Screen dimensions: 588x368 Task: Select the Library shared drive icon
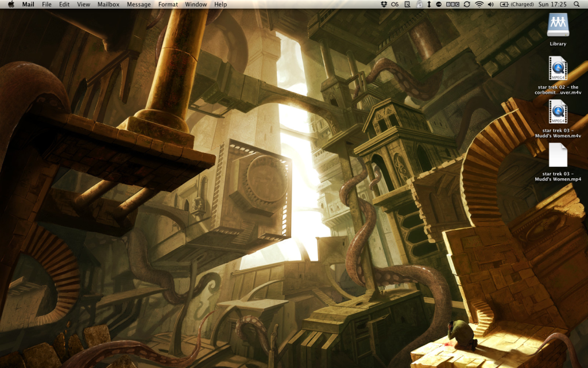pos(558,25)
